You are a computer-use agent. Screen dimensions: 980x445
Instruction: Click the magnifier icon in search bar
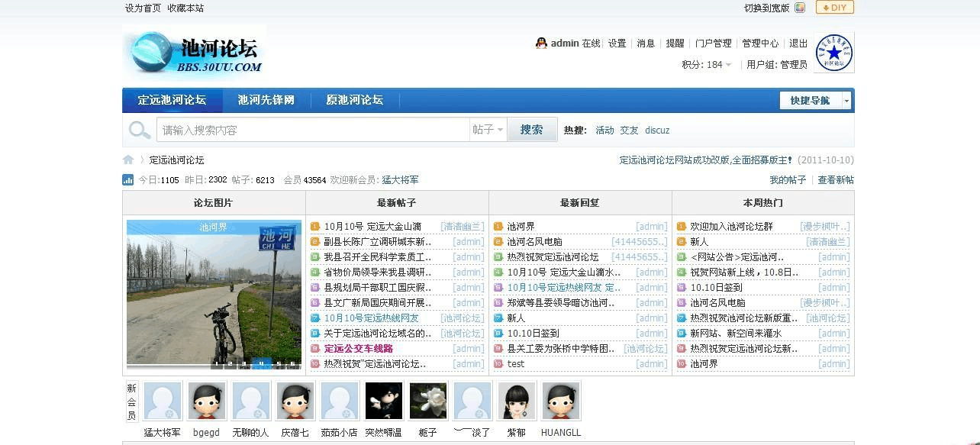tap(139, 131)
